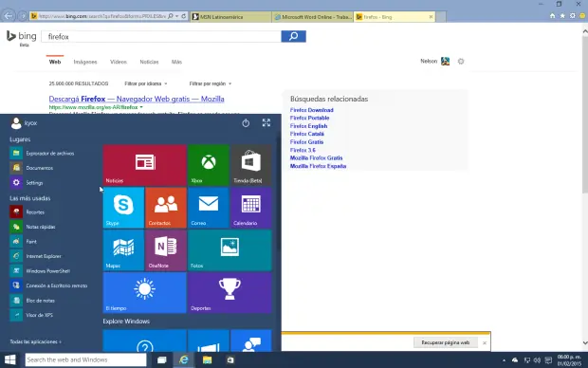This screenshot has height=368, width=588.
Task: Open Bing settings gear icon
Action: (461, 61)
